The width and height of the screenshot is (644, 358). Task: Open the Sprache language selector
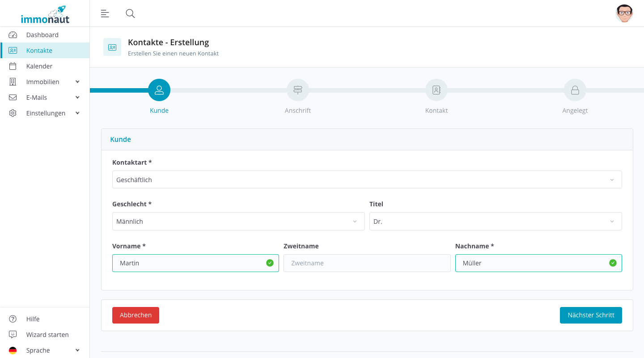(45, 350)
